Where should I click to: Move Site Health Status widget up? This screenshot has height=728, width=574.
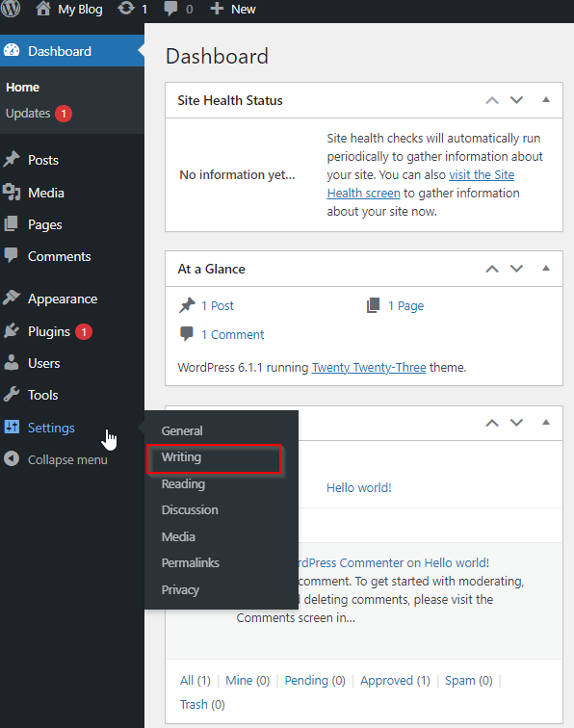click(492, 100)
